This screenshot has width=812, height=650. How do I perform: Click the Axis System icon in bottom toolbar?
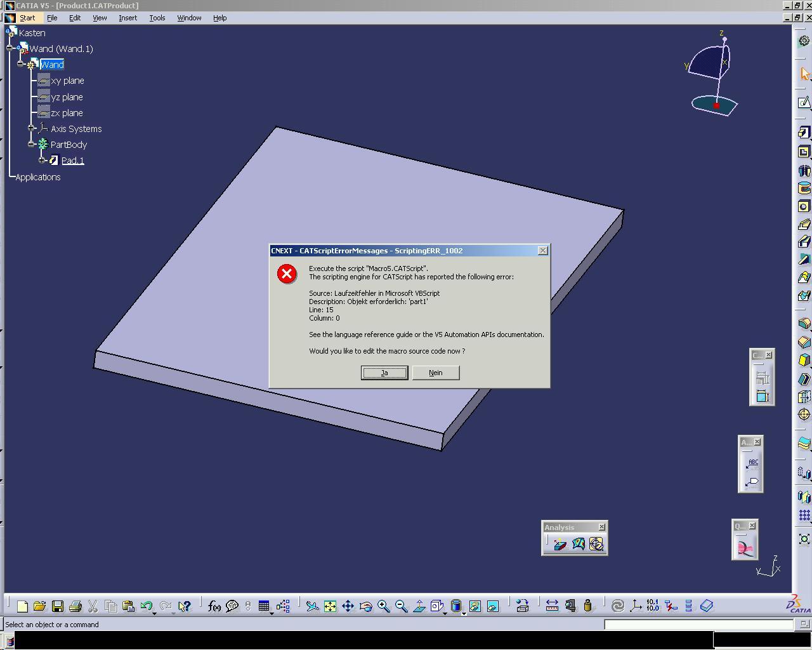pos(635,606)
